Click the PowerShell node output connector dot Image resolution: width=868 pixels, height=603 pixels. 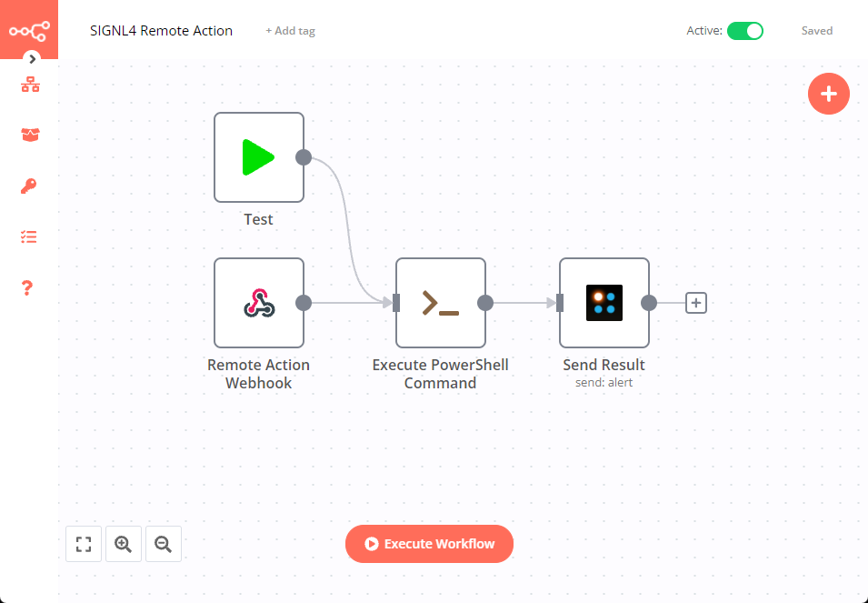pos(485,303)
